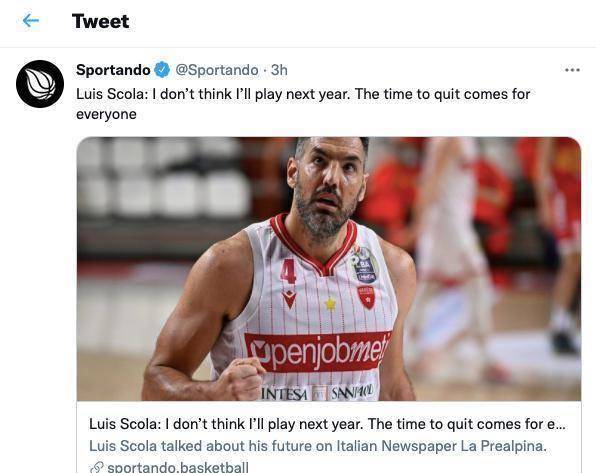The height and width of the screenshot is (473, 596).
Task: Click the player's face in the photo
Action: (327, 186)
